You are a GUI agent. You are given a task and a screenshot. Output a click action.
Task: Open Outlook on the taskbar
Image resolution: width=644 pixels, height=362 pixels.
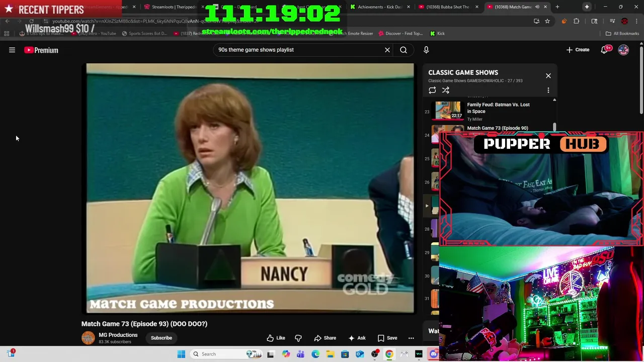pyautogui.click(x=360, y=354)
